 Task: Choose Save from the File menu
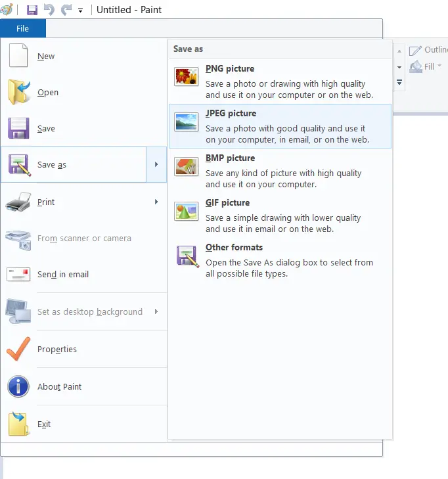pos(83,128)
